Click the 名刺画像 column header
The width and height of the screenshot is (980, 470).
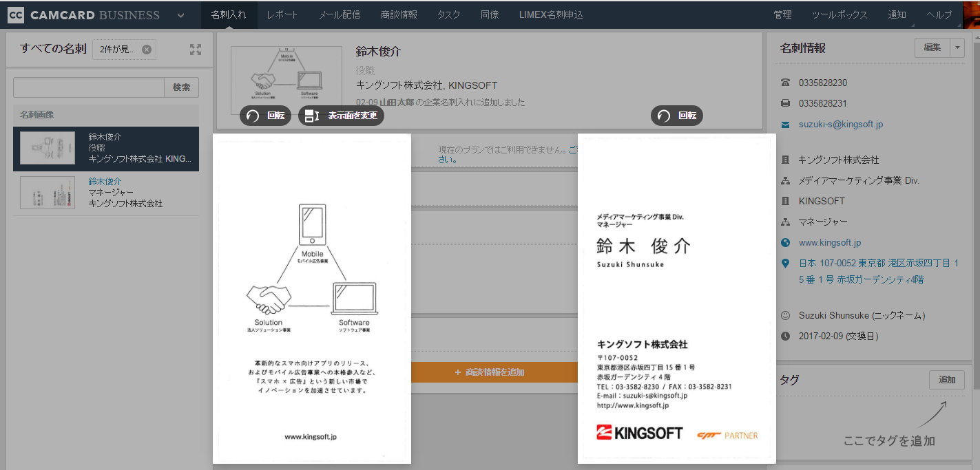coord(106,115)
